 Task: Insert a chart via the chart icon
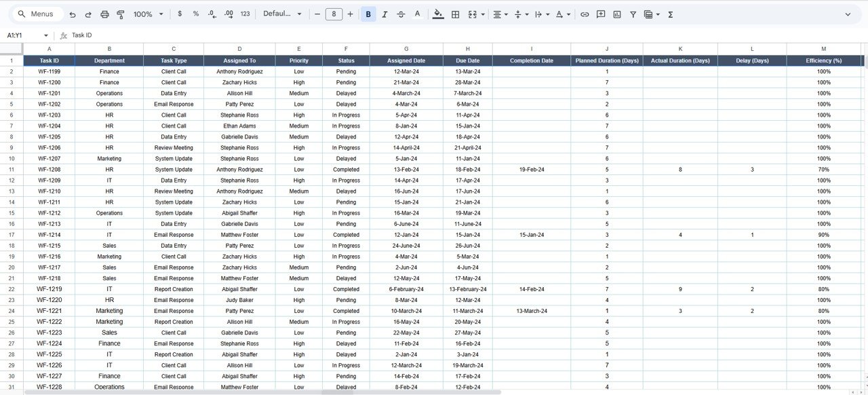(617, 14)
